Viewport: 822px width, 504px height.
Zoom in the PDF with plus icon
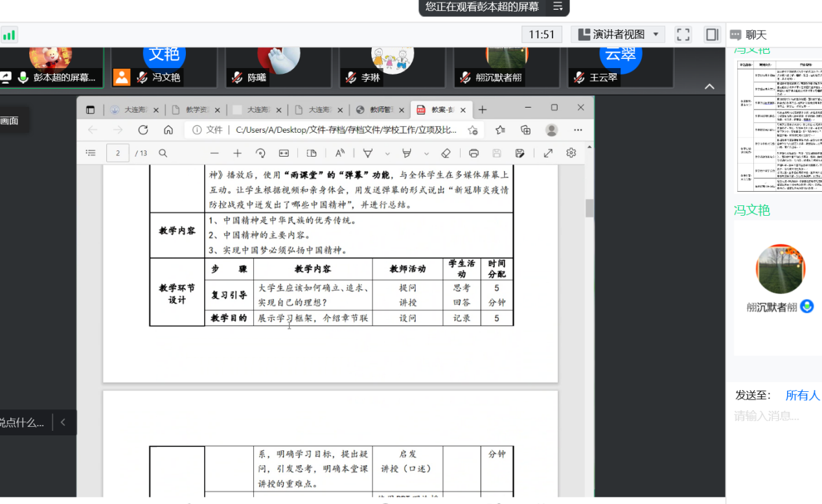(x=238, y=153)
